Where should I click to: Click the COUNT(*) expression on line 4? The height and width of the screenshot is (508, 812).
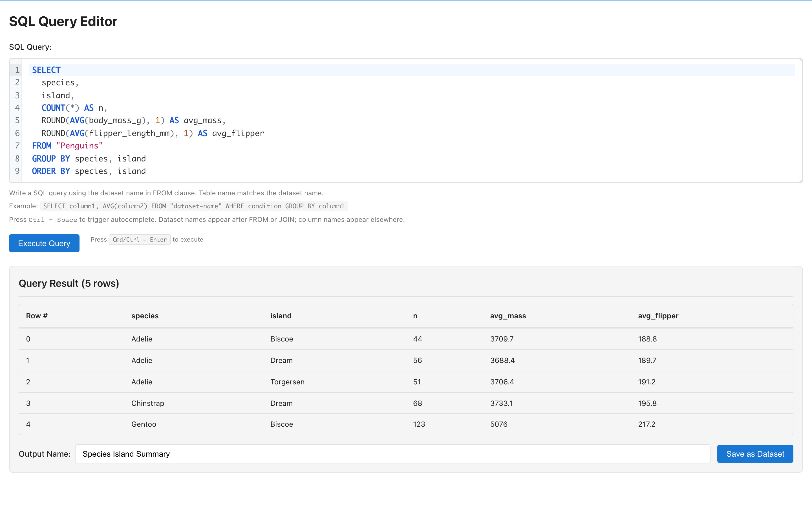(60, 108)
